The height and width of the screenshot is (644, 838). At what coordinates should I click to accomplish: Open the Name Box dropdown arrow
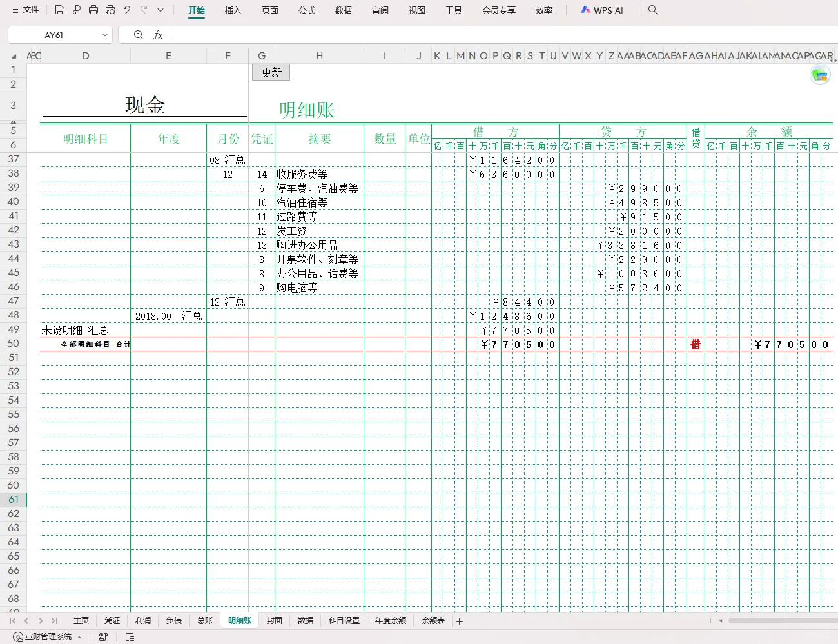pos(105,35)
